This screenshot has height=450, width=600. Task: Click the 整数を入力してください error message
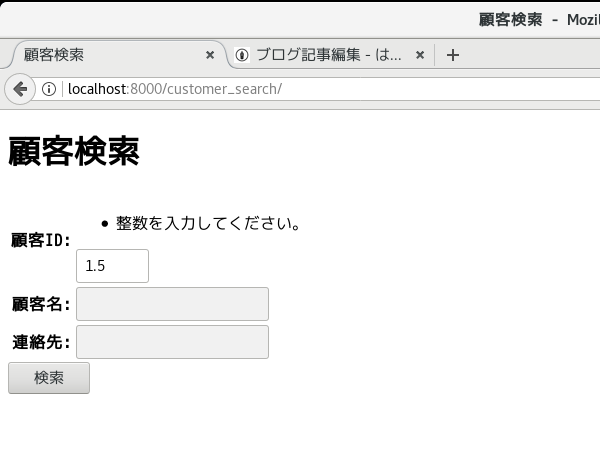tap(209, 223)
